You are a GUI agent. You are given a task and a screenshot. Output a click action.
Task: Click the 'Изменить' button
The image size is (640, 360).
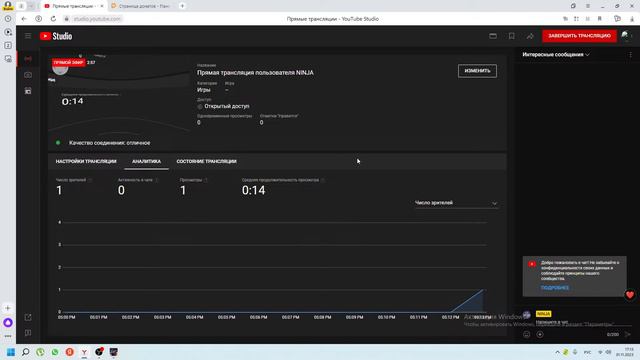click(x=477, y=71)
